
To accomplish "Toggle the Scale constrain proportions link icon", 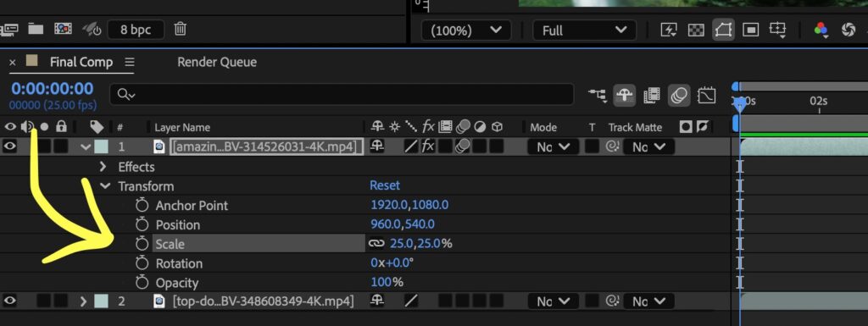I will point(376,243).
